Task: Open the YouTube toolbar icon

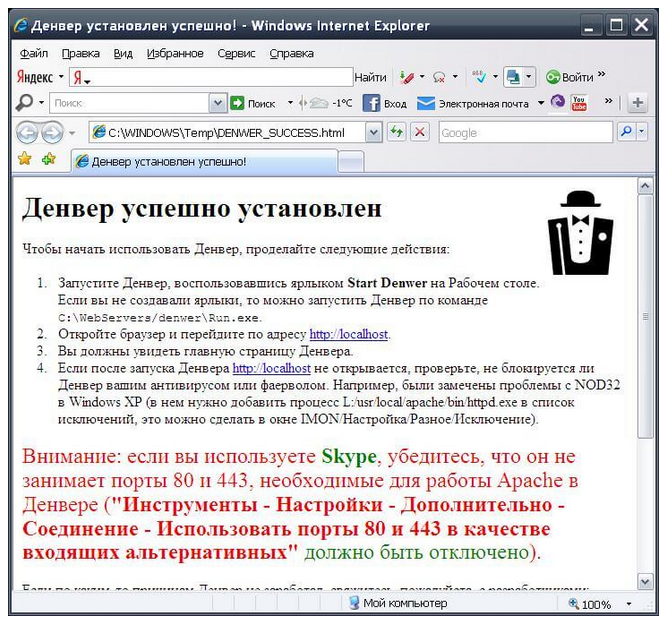Action: (579, 103)
